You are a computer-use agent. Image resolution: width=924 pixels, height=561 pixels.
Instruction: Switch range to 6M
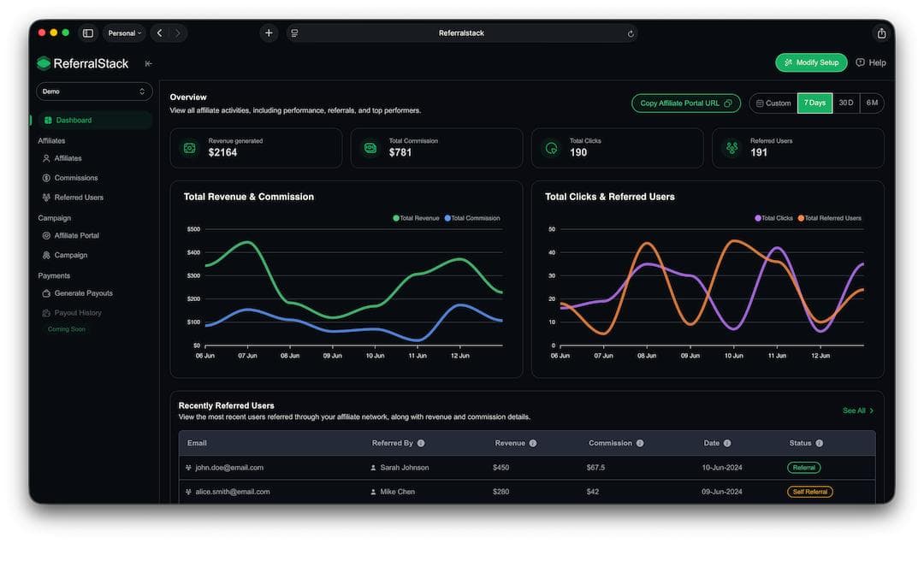(872, 103)
